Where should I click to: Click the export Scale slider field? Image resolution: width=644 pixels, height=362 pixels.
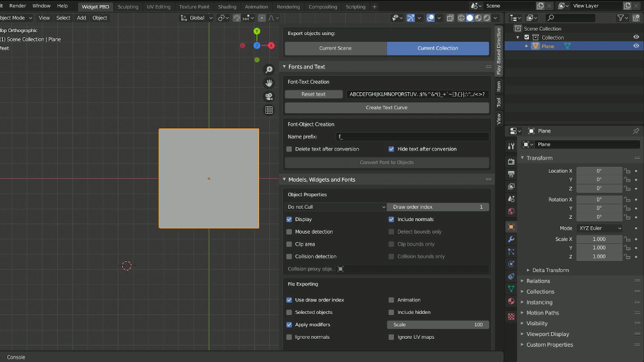click(438, 325)
